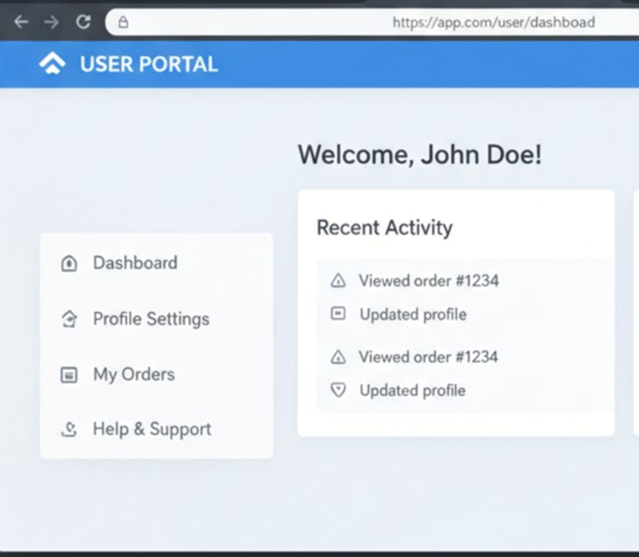
Task: Open Profile Settings menu item
Action: (x=151, y=319)
